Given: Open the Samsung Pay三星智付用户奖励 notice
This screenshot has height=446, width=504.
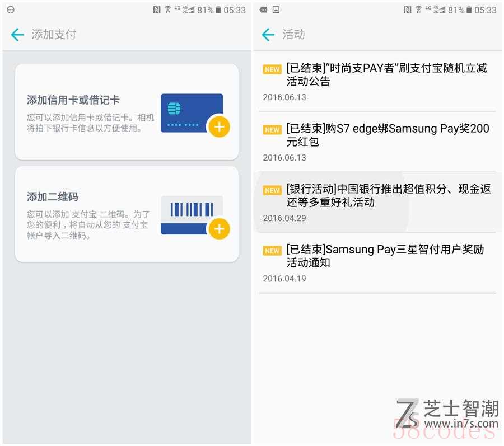Looking at the screenshot, I should coord(377,262).
